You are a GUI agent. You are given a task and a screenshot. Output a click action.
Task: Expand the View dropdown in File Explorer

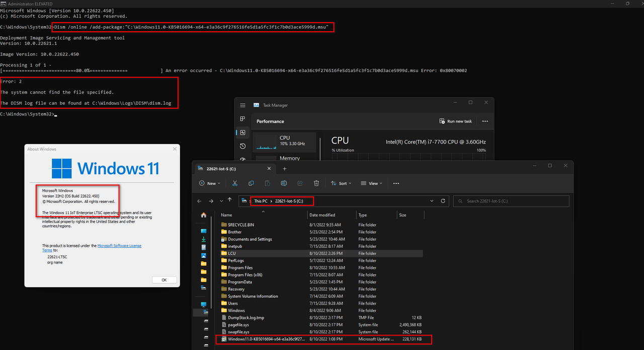point(372,183)
